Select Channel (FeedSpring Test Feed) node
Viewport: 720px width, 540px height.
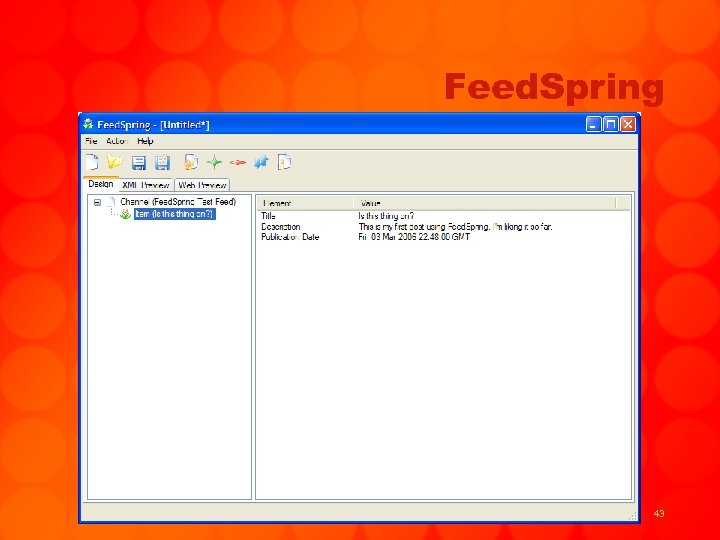click(x=178, y=202)
